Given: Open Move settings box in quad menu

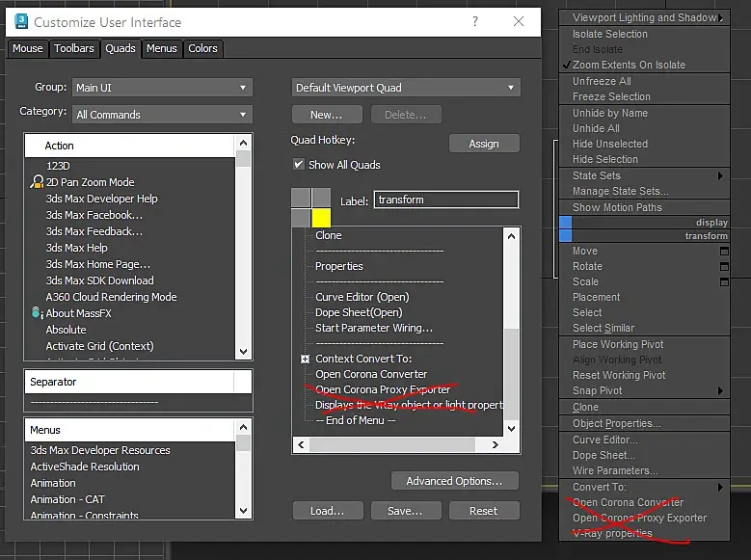Looking at the screenshot, I should point(724,251).
